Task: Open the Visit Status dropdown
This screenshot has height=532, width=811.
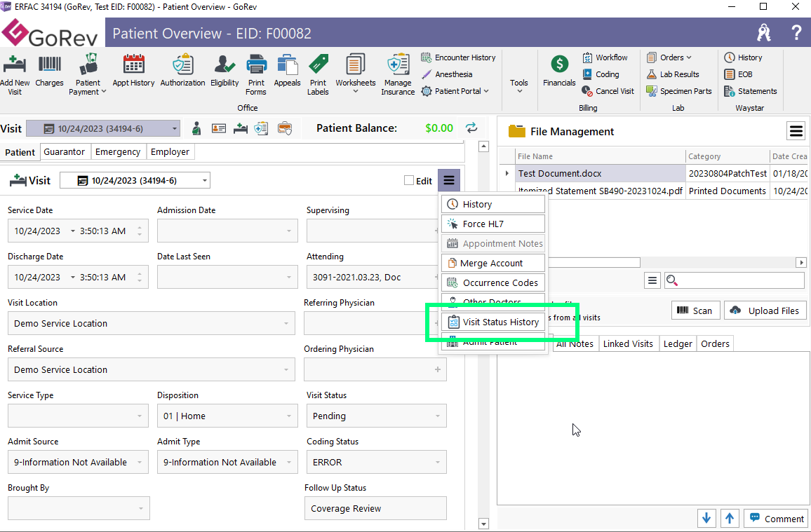Action: (438, 416)
